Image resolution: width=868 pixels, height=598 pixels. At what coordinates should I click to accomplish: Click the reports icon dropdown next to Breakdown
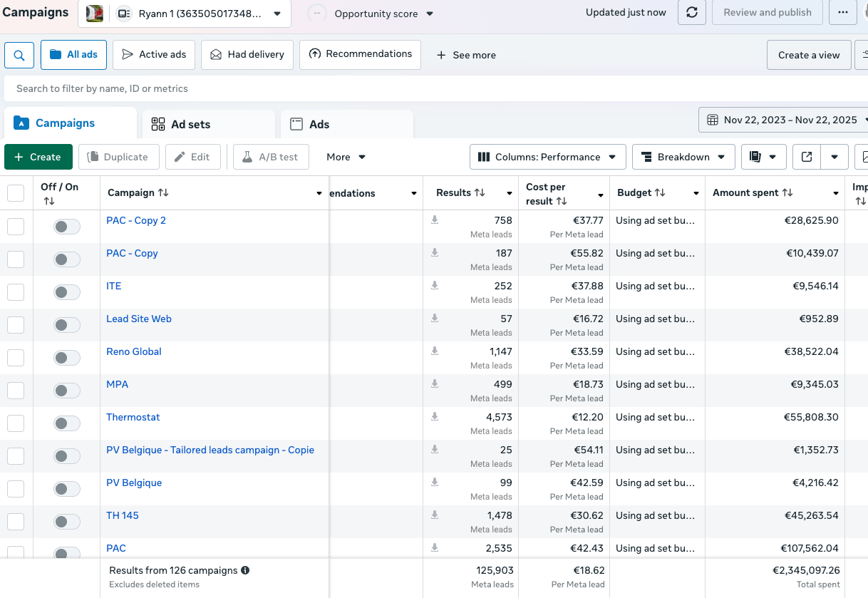(x=763, y=157)
